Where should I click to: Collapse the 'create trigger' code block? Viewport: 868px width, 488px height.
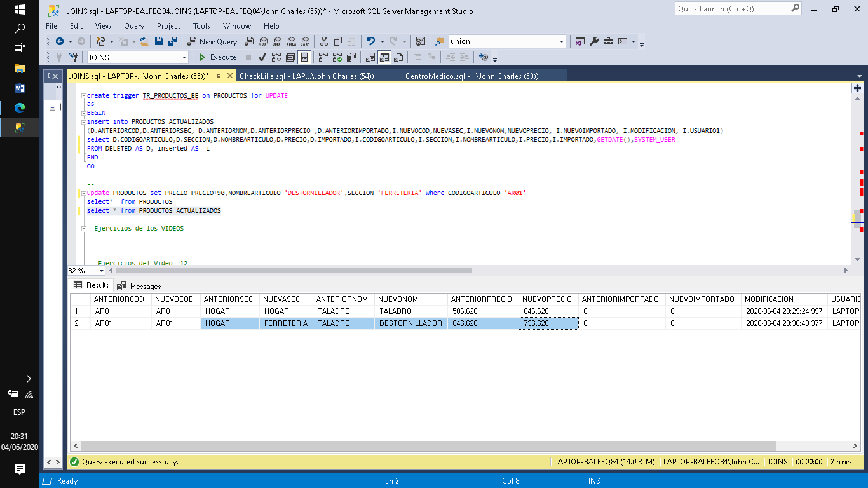[x=82, y=96]
